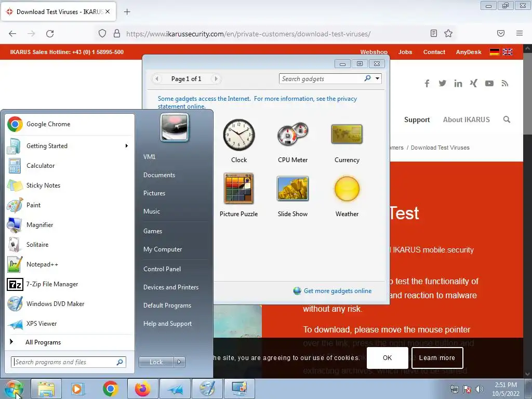Toggle Firefox reader view icon
This screenshot has width=532, height=399.
pyautogui.click(x=434, y=33)
